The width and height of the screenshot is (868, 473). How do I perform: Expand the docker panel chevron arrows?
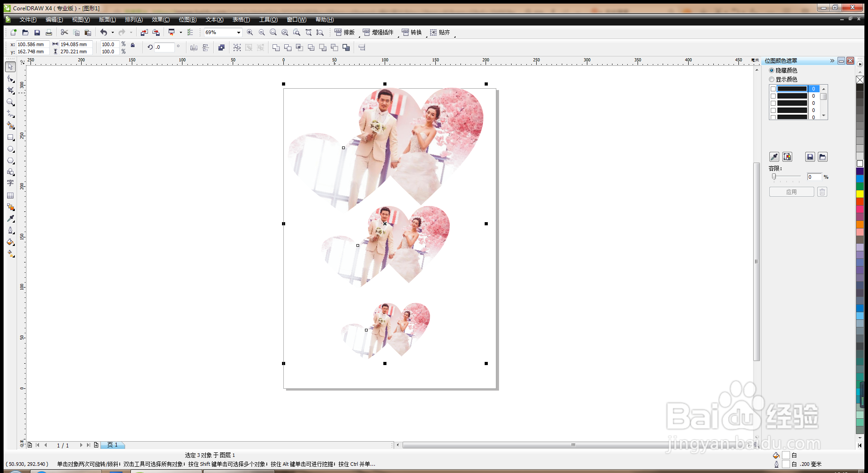832,60
